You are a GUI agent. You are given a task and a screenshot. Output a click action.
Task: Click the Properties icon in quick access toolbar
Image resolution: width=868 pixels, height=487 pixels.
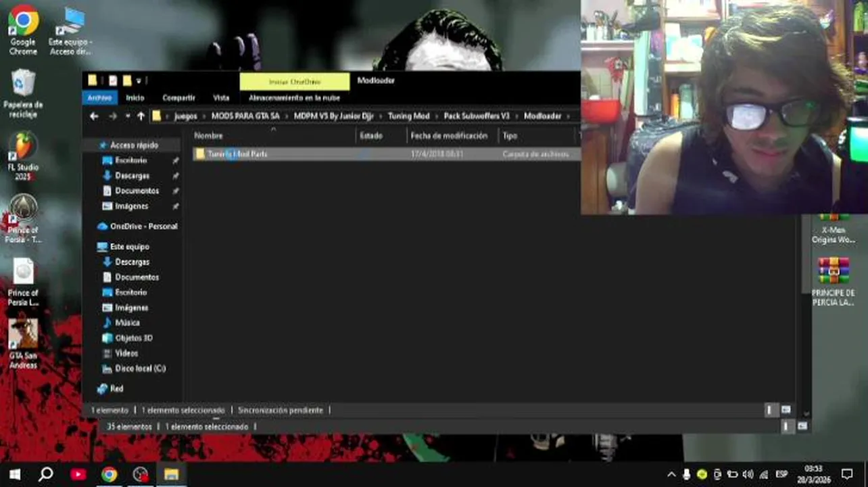click(113, 80)
